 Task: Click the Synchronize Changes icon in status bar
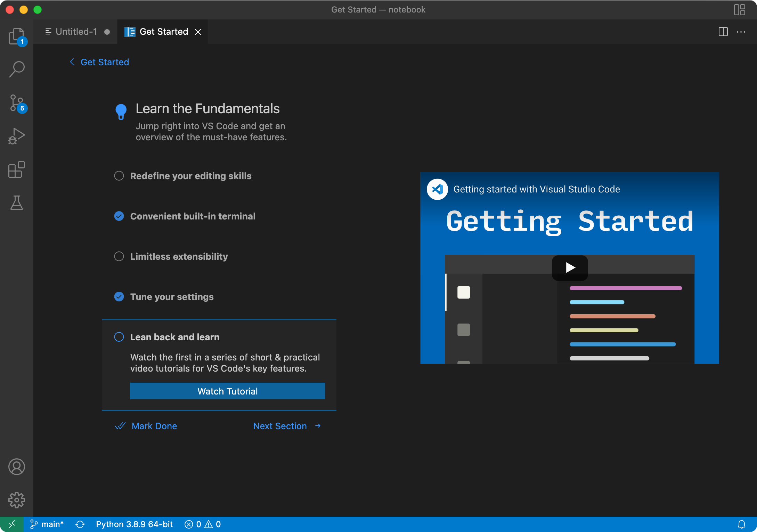(80, 524)
